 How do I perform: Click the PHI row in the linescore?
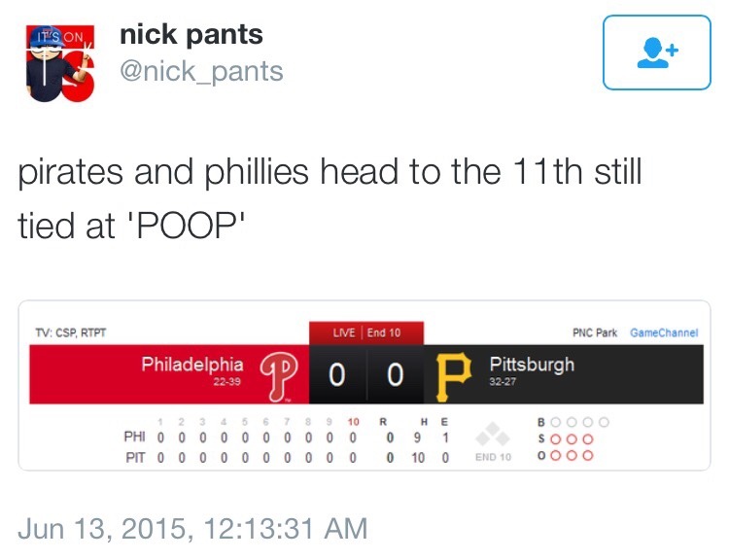coord(134,439)
